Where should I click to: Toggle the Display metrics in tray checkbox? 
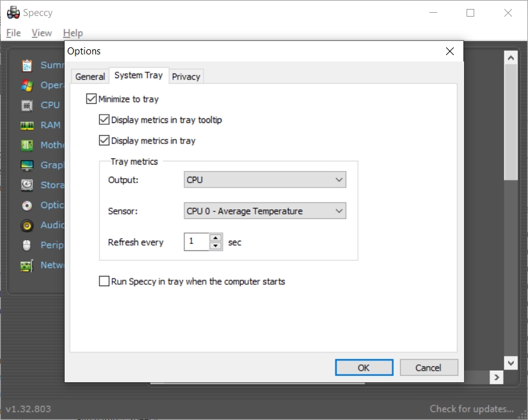click(104, 140)
